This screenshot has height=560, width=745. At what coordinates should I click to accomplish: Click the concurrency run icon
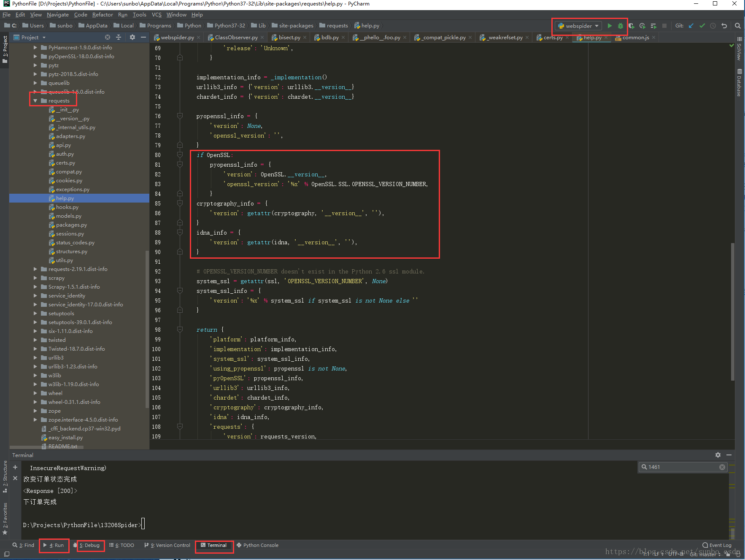(x=653, y=26)
